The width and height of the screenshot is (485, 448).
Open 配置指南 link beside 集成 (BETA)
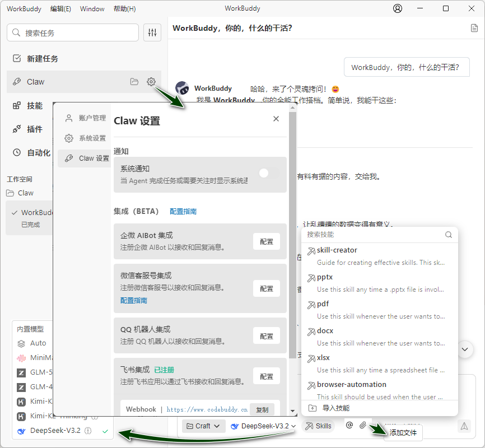[x=183, y=211]
